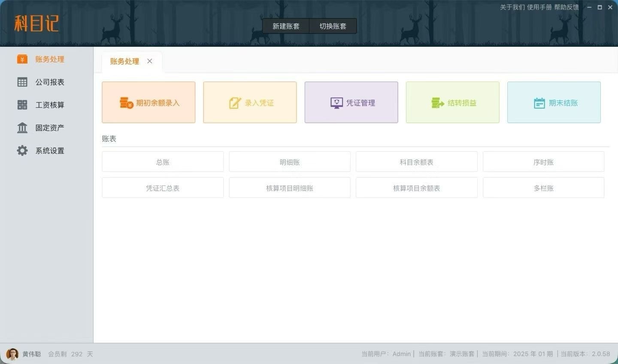Open the 多栏账 report
618x364 pixels.
coord(543,188)
